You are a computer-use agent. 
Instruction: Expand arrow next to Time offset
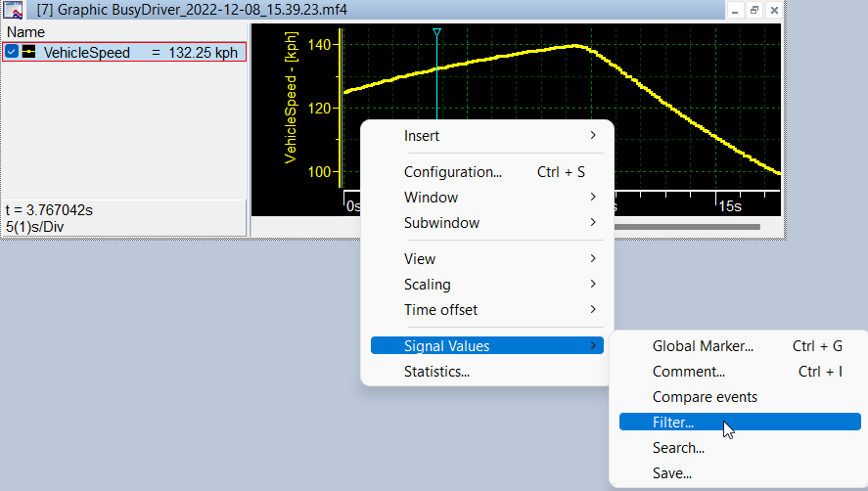(x=593, y=309)
